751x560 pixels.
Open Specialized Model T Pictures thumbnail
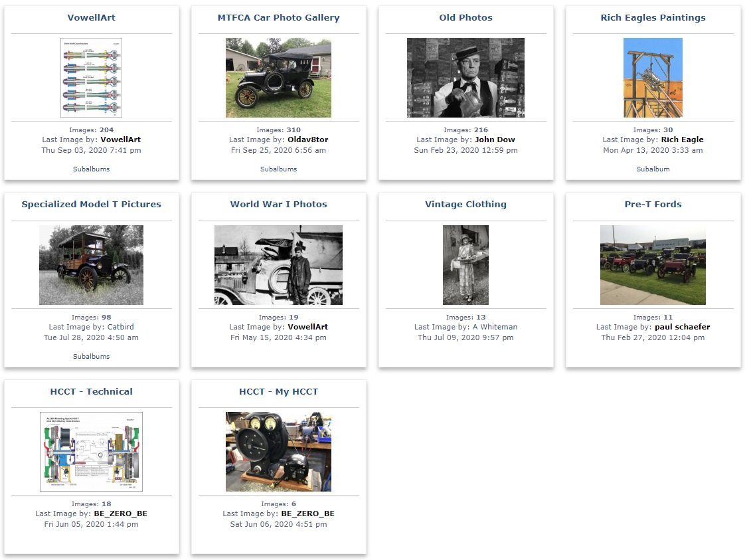coord(91,265)
